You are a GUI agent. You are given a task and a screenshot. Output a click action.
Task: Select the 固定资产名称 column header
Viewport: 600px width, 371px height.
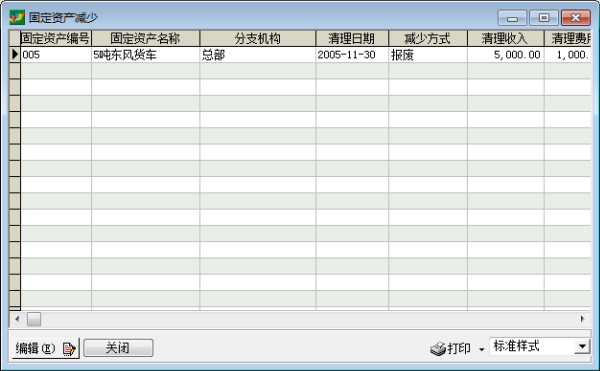pos(145,38)
